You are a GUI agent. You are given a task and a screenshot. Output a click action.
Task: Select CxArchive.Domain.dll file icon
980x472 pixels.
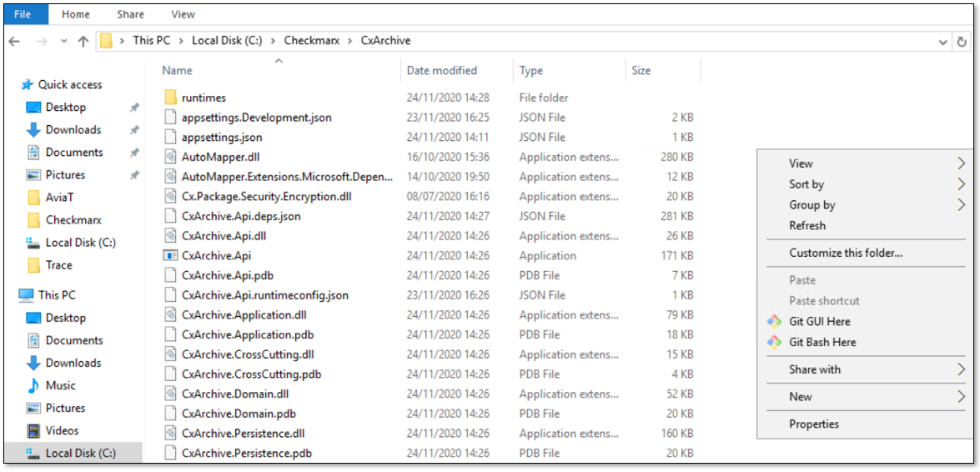click(x=171, y=394)
